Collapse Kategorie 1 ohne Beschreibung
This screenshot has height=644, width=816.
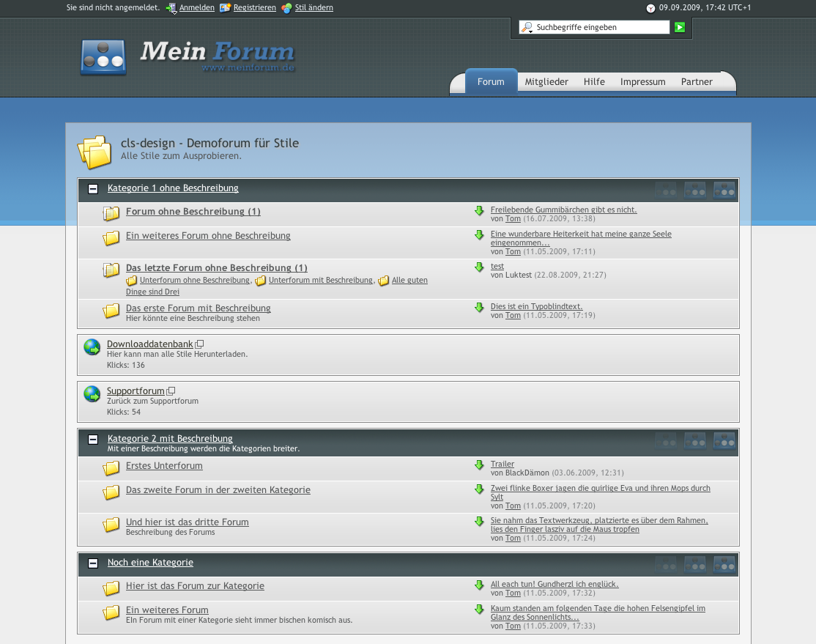(x=93, y=189)
